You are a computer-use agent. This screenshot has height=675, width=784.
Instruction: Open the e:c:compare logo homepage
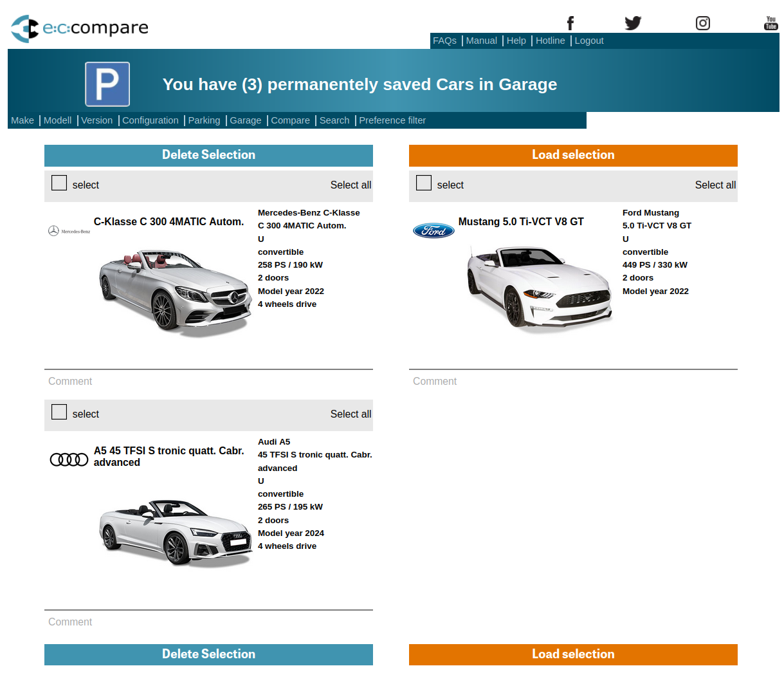(x=80, y=28)
